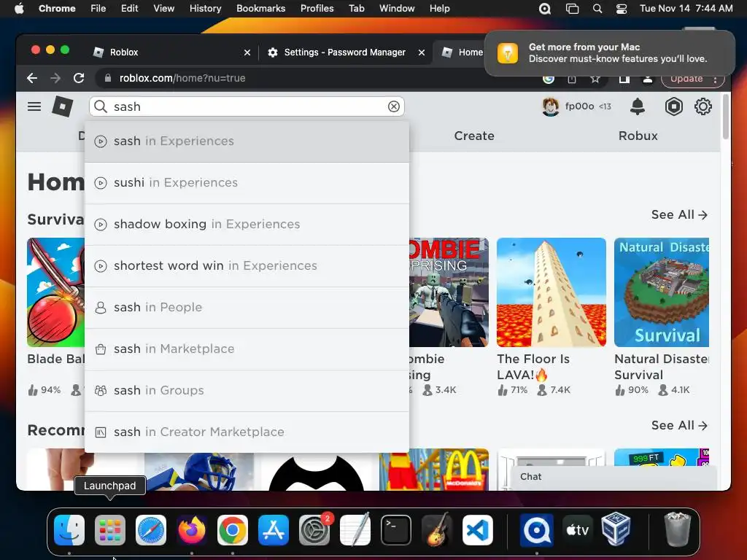Open The Floor Is LAVA! thumbnail
747x560 pixels.
(x=551, y=292)
